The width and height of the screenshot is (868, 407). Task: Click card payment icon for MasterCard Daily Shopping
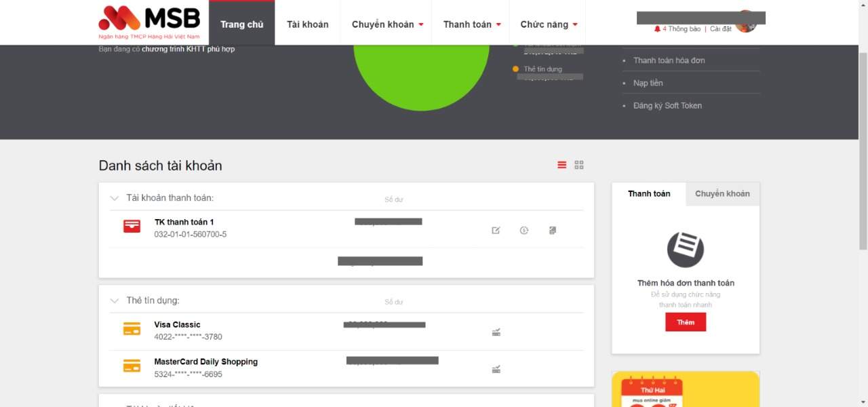click(x=496, y=370)
